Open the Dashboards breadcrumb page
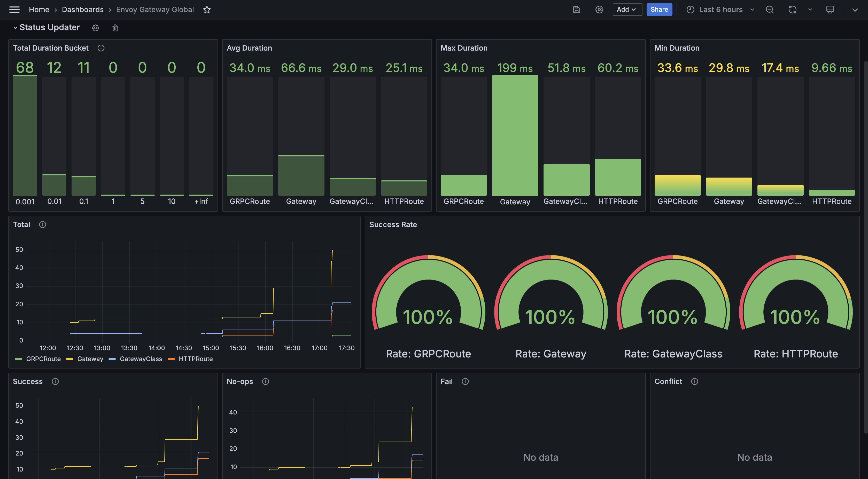Screen dimensions: 868x479 coord(83,10)
